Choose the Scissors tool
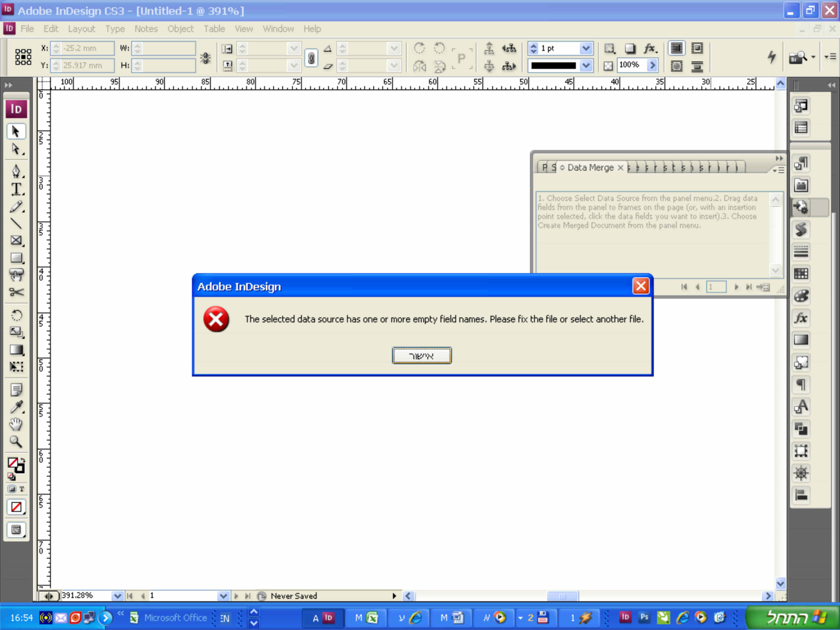Screen dimensions: 840x630 coord(16,292)
